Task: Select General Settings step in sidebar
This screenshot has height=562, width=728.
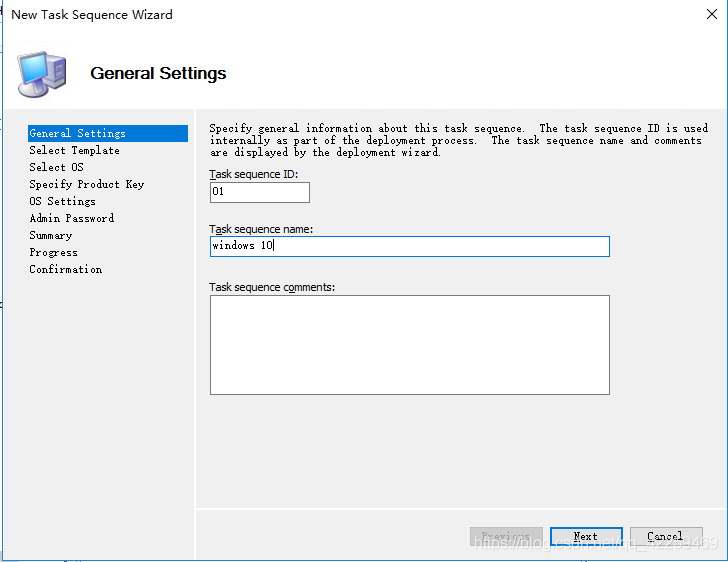Action: click(78, 134)
